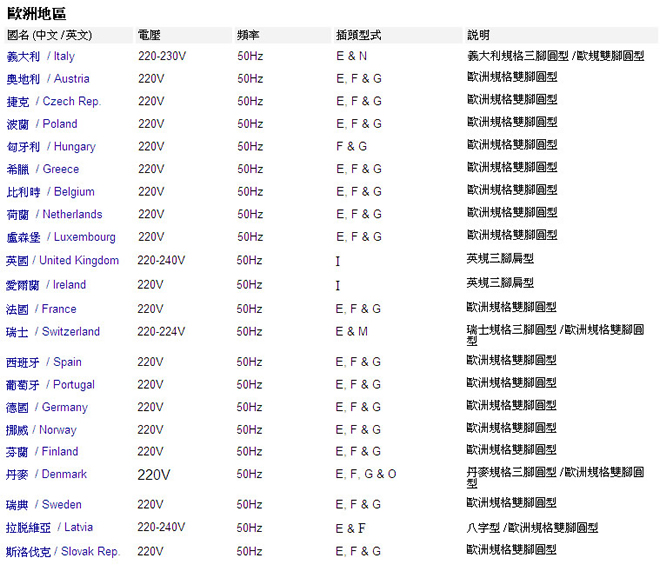Select Sweden's frequency 50Hz

tap(249, 505)
